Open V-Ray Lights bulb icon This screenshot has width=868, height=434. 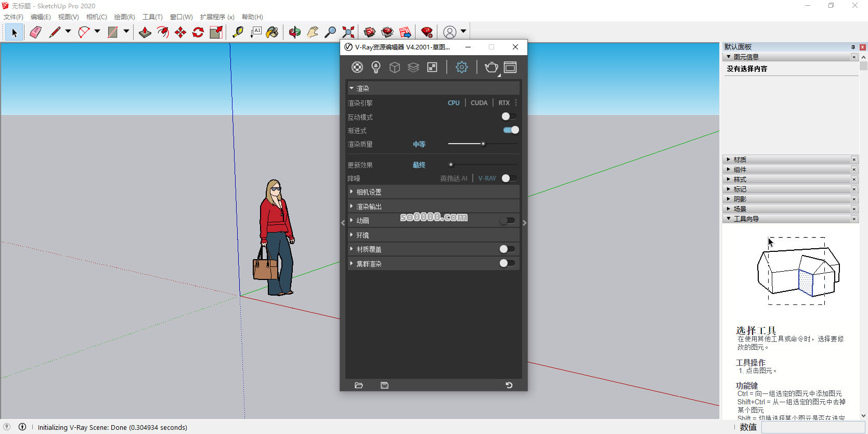[x=376, y=67]
